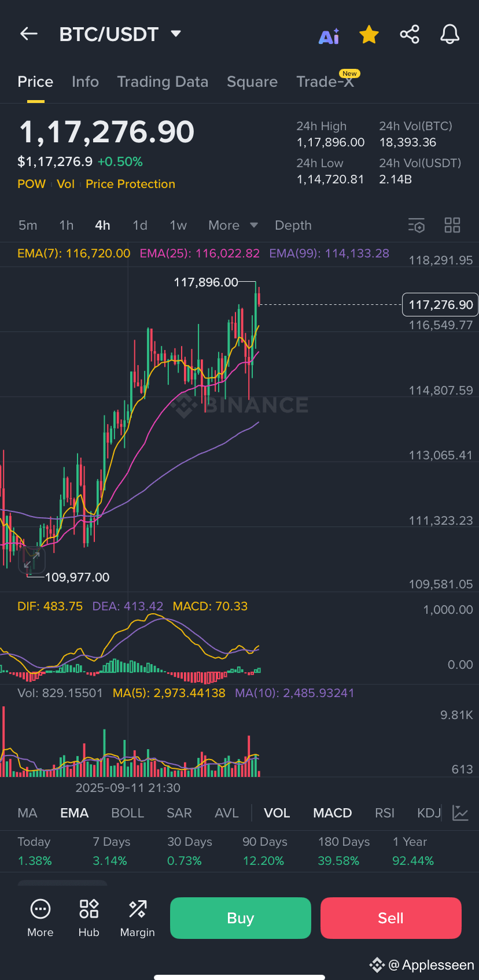Expand the More timeframes dropdown
The width and height of the screenshot is (479, 980).
click(233, 225)
